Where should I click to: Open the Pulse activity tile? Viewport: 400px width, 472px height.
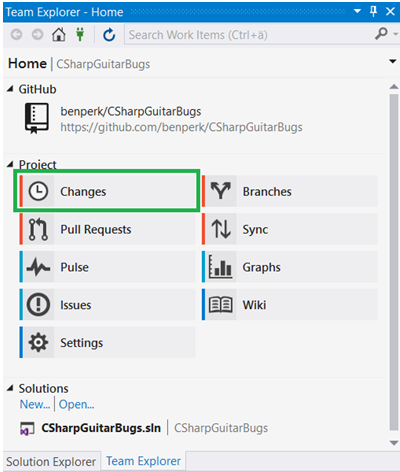click(x=107, y=267)
